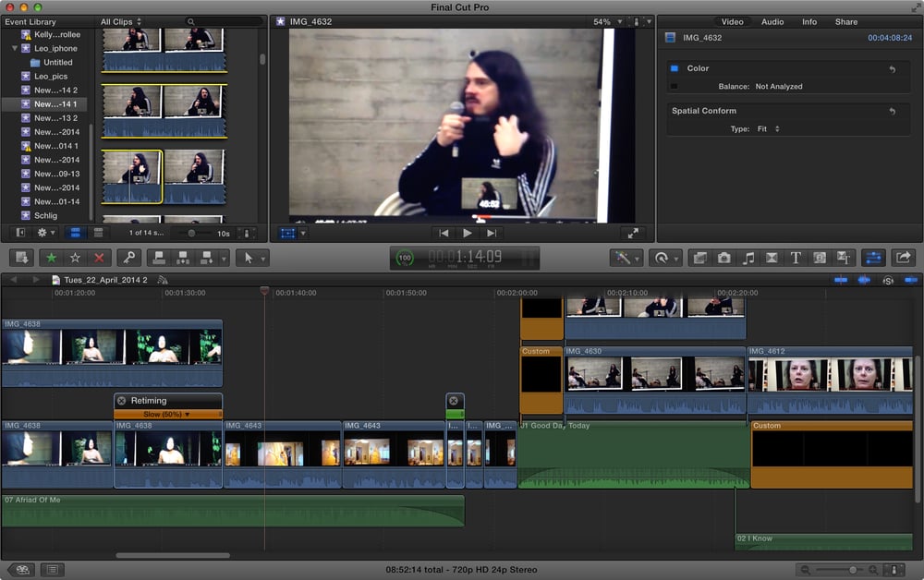Click the event browser search field
924x580 pixels.
pyautogui.click(x=222, y=21)
